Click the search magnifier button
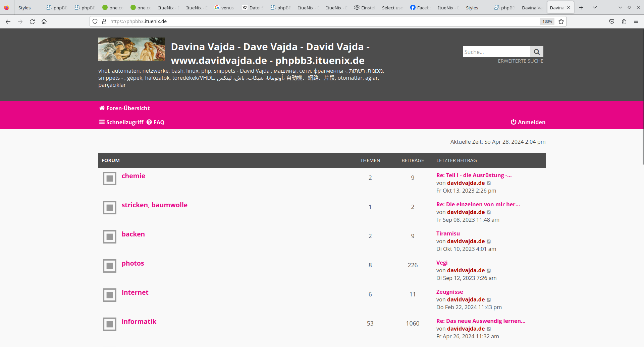This screenshot has width=644, height=347. pyautogui.click(x=537, y=52)
